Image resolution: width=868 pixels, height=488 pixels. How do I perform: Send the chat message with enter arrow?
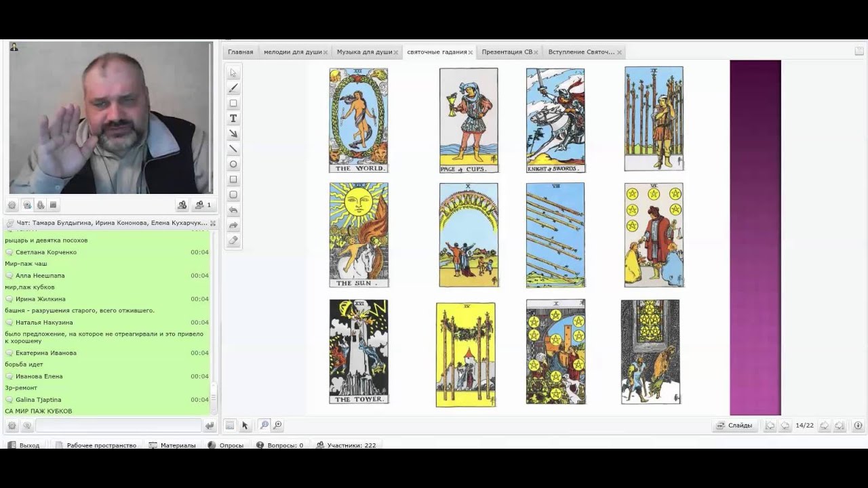[210, 426]
